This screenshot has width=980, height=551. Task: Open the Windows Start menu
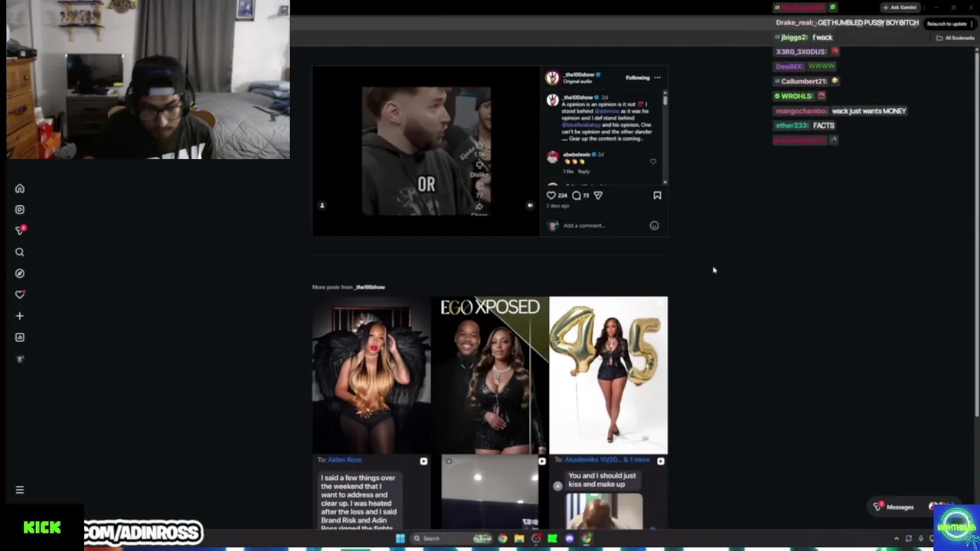[400, 539]
